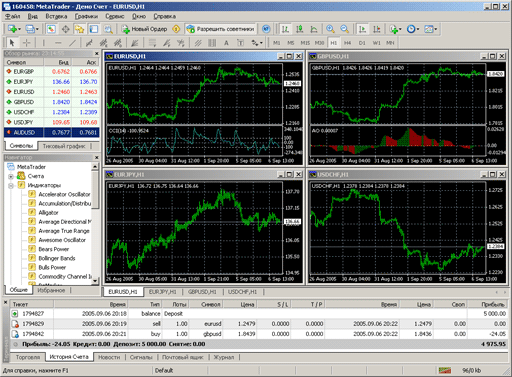This screenshot has width=512, height=377.
Task: Switch to line chart icon
Action: pos(314,29)
